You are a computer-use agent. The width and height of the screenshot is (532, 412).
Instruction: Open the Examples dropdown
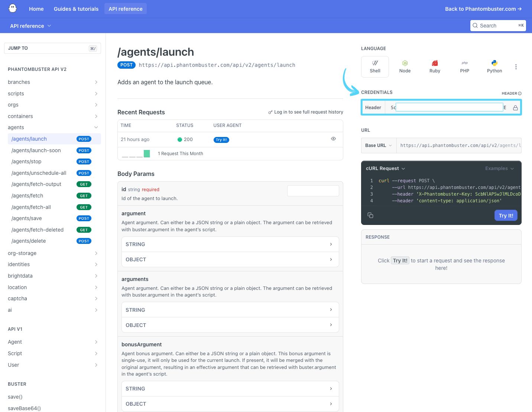coord(499,169)
